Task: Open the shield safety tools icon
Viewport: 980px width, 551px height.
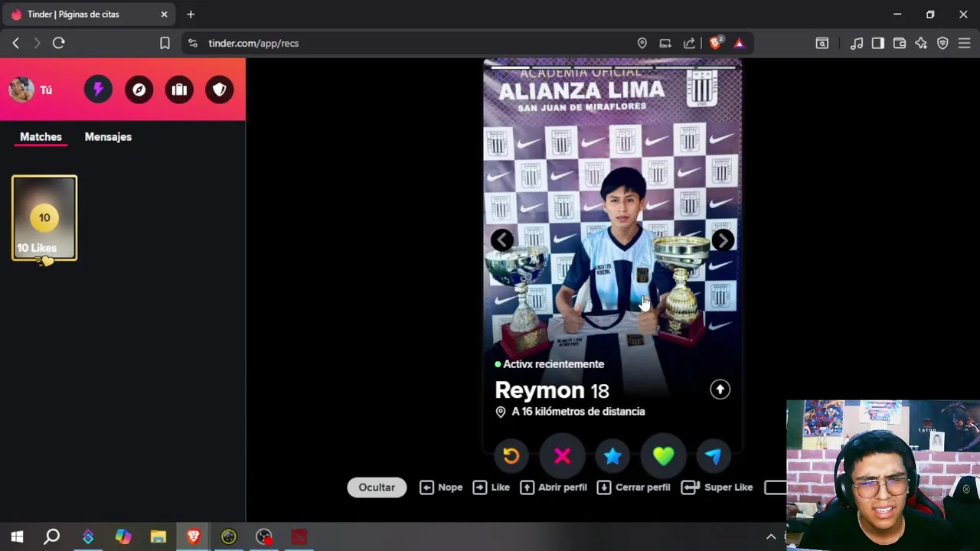Action: click(x=220, y=90)
